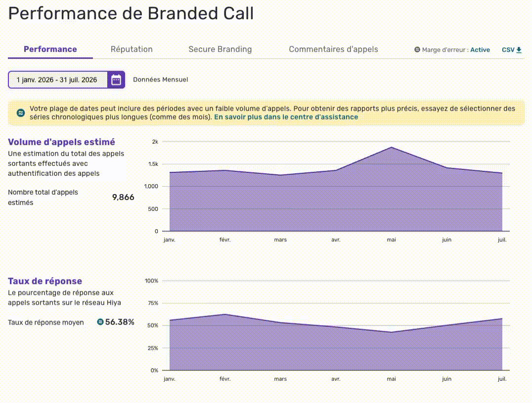532x403 pixels.
Task: Click the Taux de réponse heading
Action: 45,282
